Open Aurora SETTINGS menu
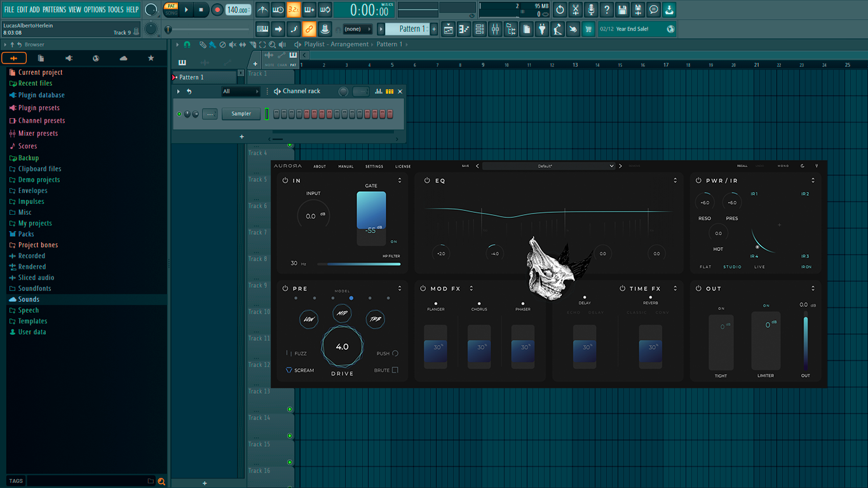This screenshot has width=868, height=488. coord(374,166)
